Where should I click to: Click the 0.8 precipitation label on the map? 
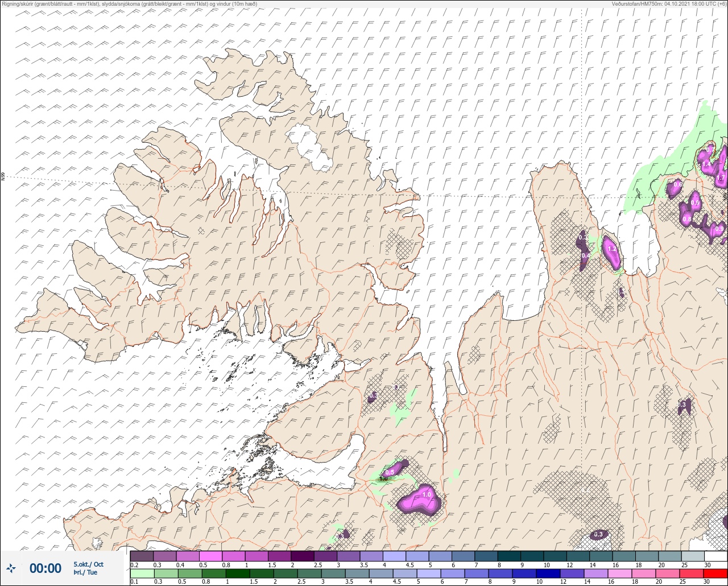point(687,219)
